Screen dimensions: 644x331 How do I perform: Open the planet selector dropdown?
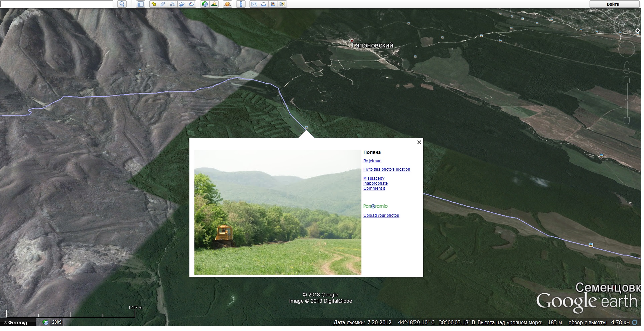(x=227, y=4)
